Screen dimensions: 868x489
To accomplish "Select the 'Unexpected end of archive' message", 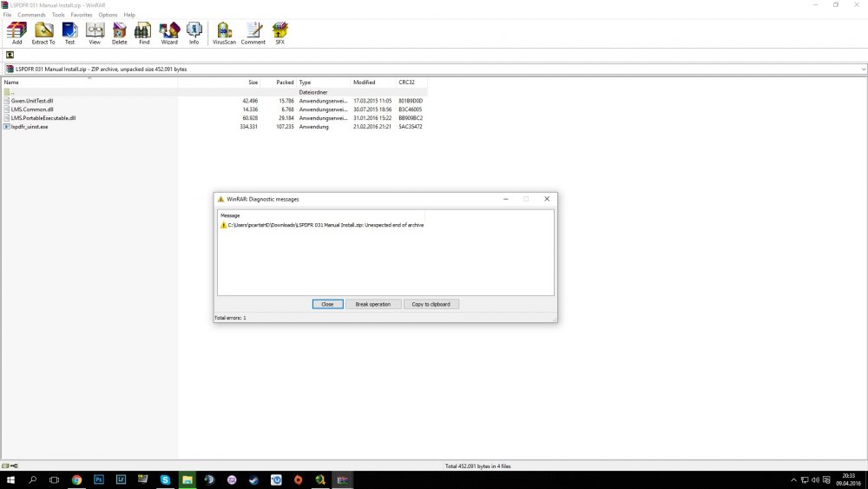I will click(322, 225).
